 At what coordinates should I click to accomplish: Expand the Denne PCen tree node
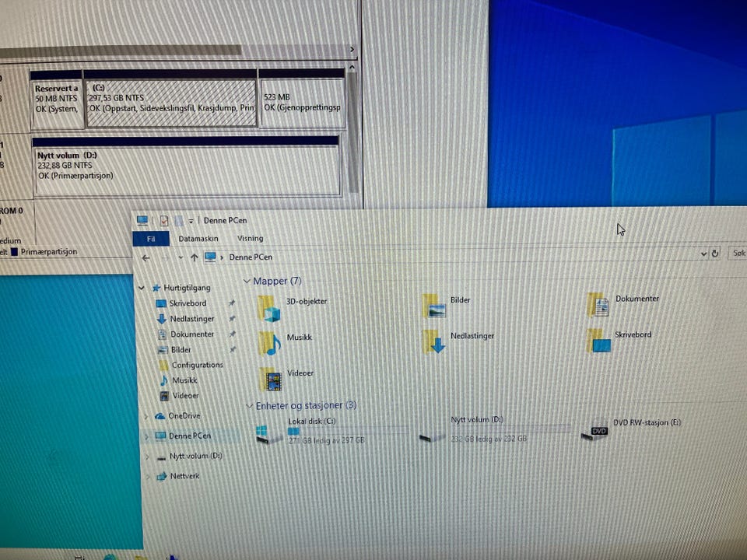[x=147, y=436]
